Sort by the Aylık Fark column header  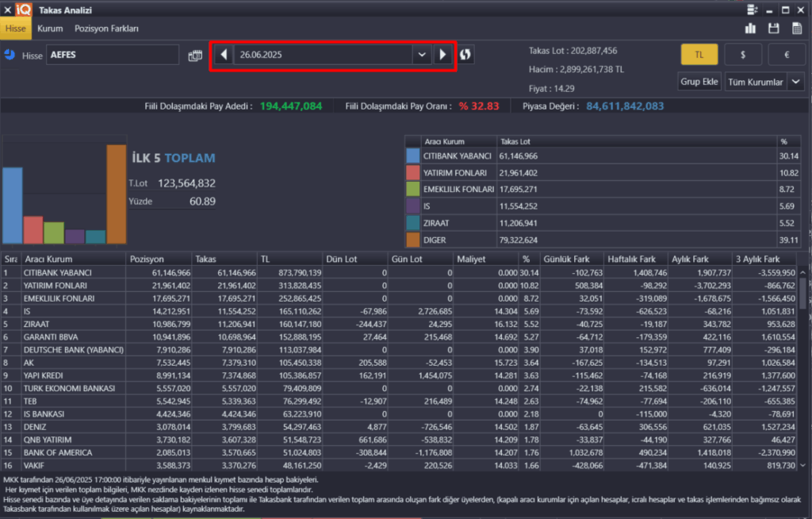point(700,259)
